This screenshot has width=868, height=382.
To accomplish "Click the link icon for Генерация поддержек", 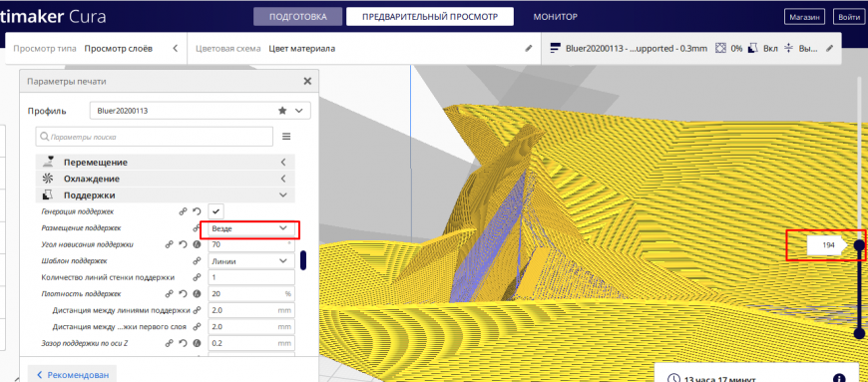I will (183, 211).
